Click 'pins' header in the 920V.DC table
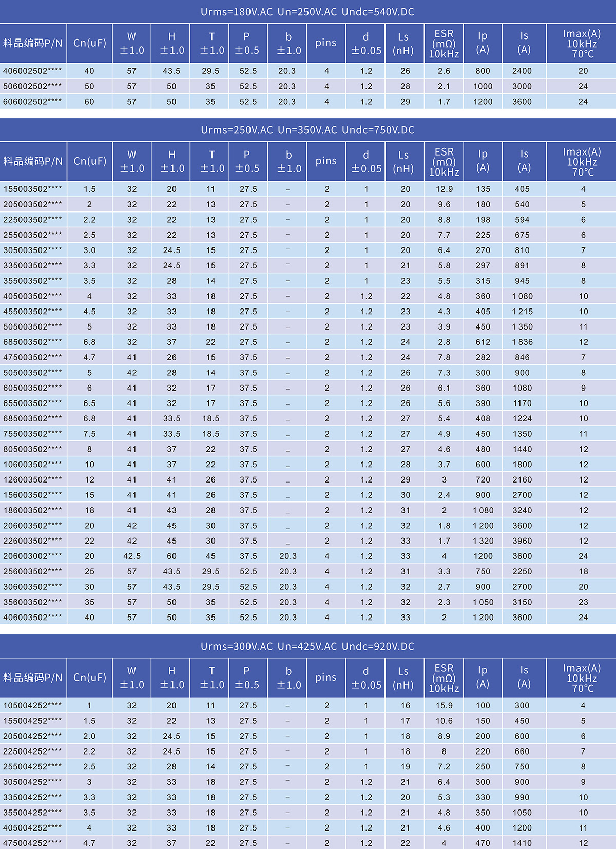This screenshot has width=616, height=849. (x=326, y=678)
